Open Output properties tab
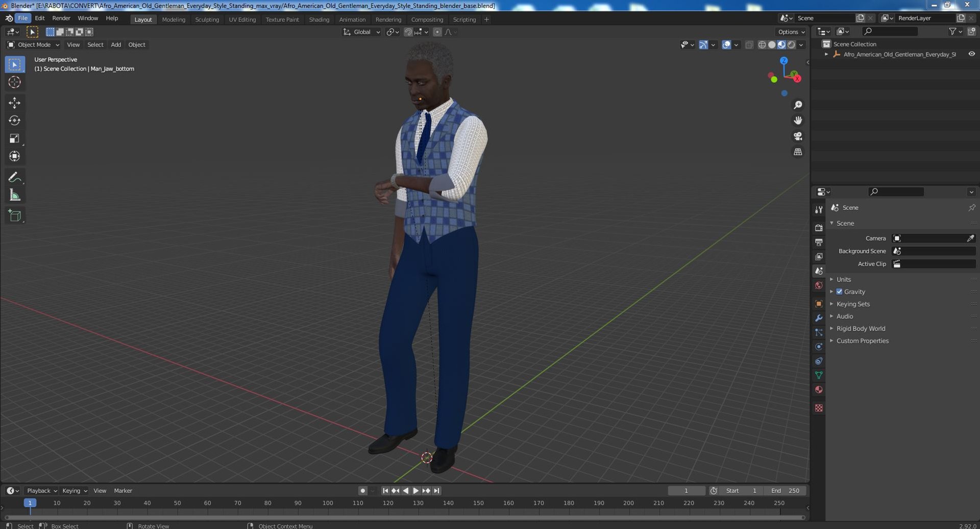The image size is (980, 529). click(819, 242)
